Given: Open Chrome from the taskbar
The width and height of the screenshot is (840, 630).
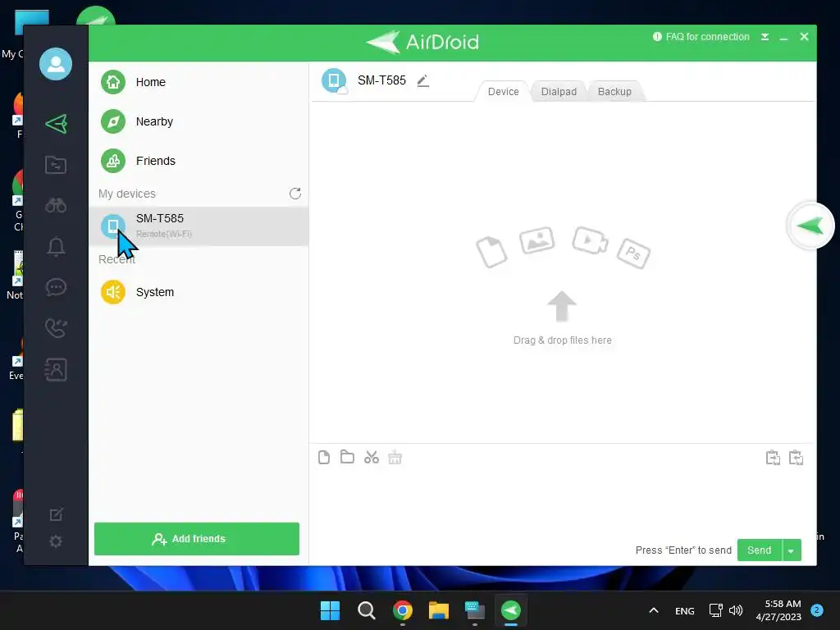Looking at the screenshot, I should click(x=402, y=610).
